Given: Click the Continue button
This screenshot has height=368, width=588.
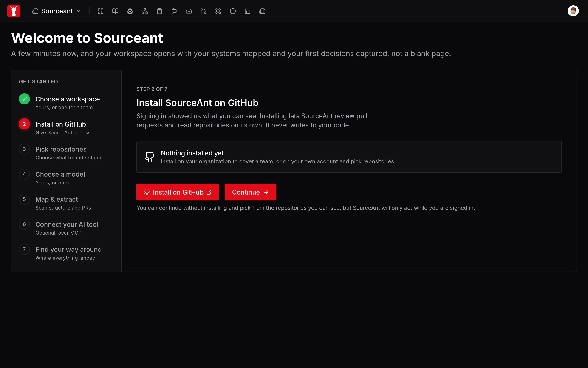Looking at the screenshot, I should (250, 192).
